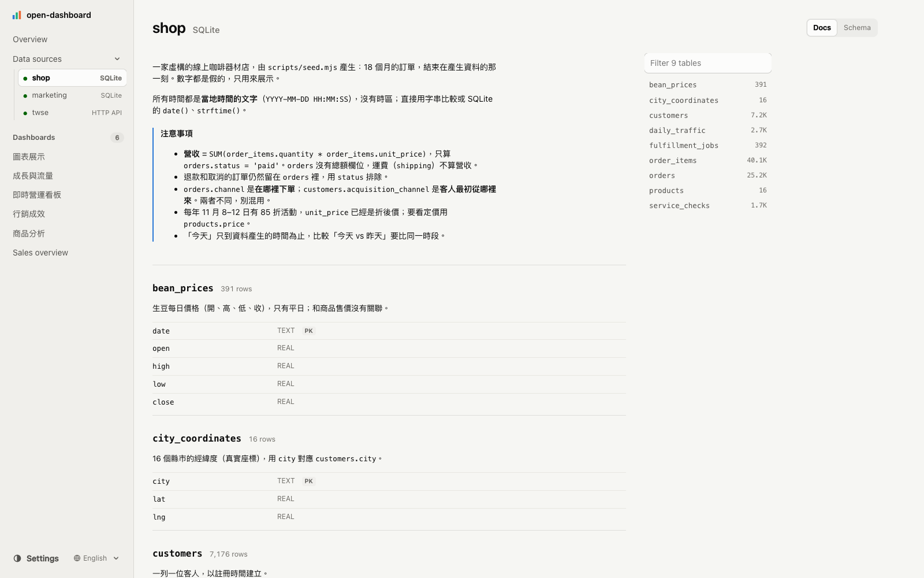924x578 pixels.
Task: Open the 即時營運看板 dashboard
Action: click(x=67, y=195)
